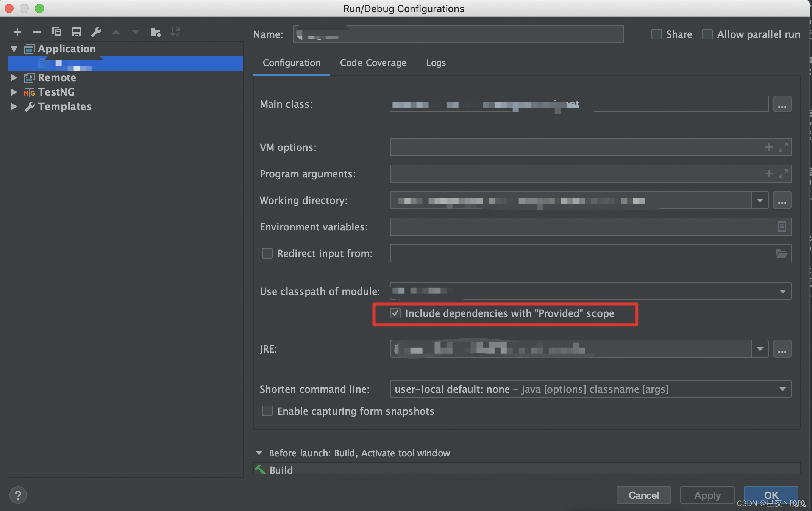This screenshot has height=511, width=812.
Task: Select the highlighted configuration under Application
Action: coord(126,63)
